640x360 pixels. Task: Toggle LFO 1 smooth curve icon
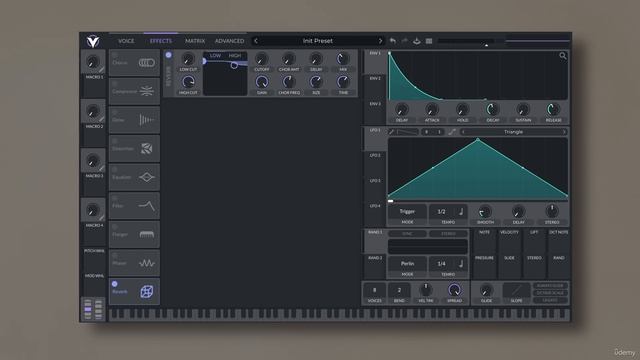(452, 132)
